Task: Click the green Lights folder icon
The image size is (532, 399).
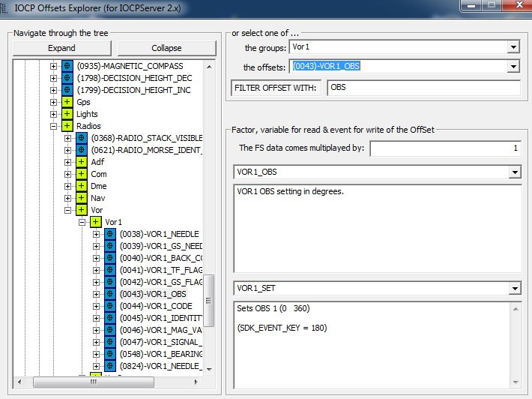Action: coord(67,114)
